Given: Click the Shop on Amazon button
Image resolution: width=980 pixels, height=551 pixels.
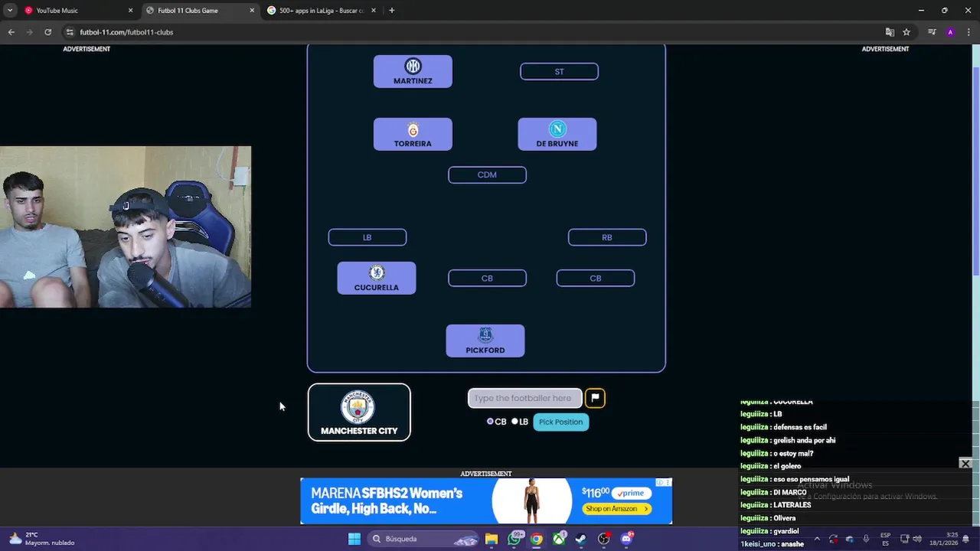Looking at the screenshot, I should [x=617, y=509].
